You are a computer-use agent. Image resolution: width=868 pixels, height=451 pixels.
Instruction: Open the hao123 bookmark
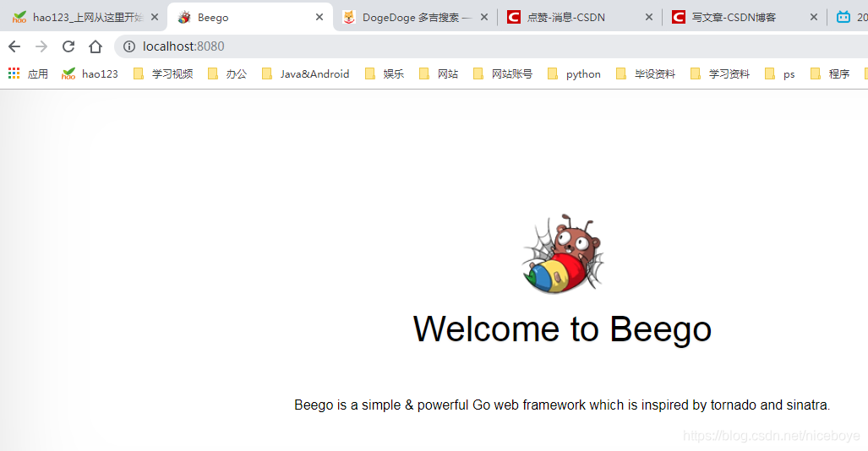[x=90, y=73]
